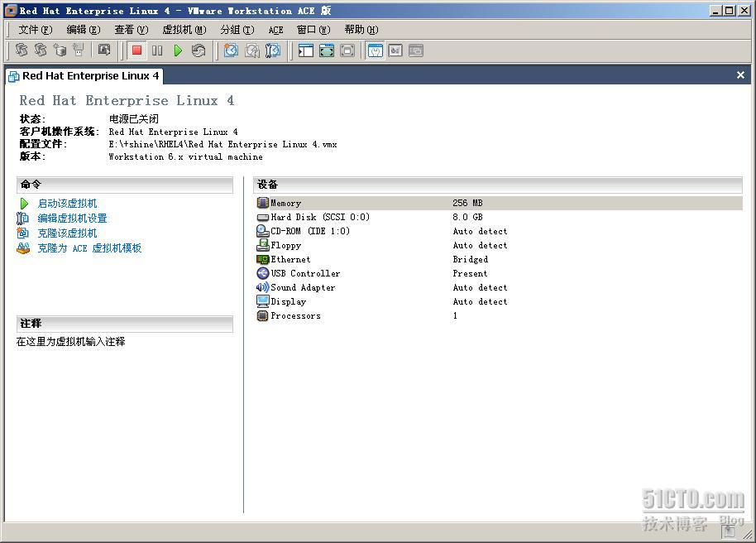Click the USB pocket ACE toolbar icon
The image size is (756, 543).
[78, 50]
